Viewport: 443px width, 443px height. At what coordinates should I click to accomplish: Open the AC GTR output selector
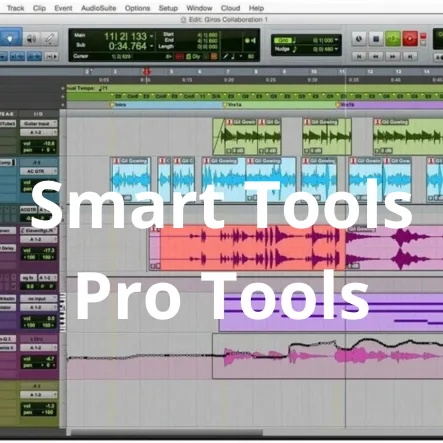click(x=39, y=171)
